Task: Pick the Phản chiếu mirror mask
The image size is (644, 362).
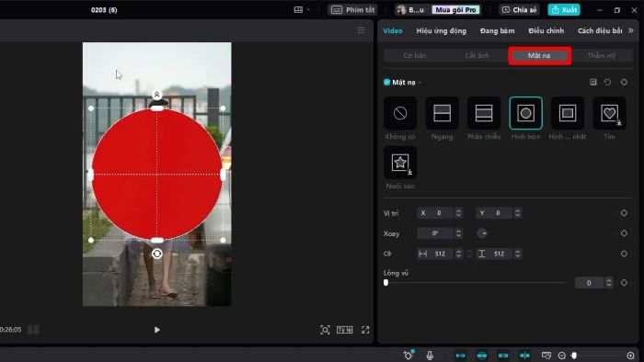Action: 484,113
